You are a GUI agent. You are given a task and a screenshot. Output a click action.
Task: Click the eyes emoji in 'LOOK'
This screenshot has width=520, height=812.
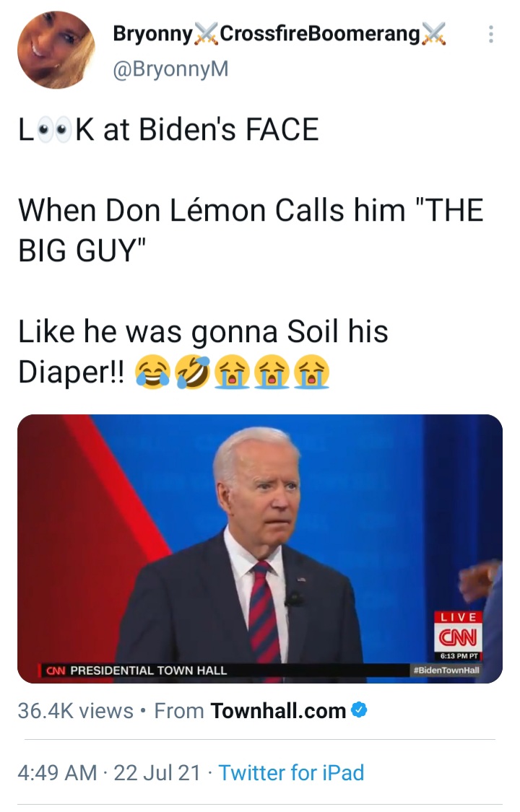click(x=54, y=129)
